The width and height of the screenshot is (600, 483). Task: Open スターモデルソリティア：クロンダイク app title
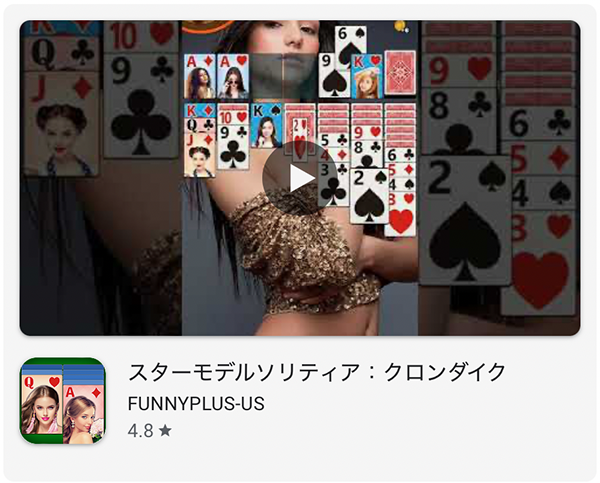(x=317, y=372)
